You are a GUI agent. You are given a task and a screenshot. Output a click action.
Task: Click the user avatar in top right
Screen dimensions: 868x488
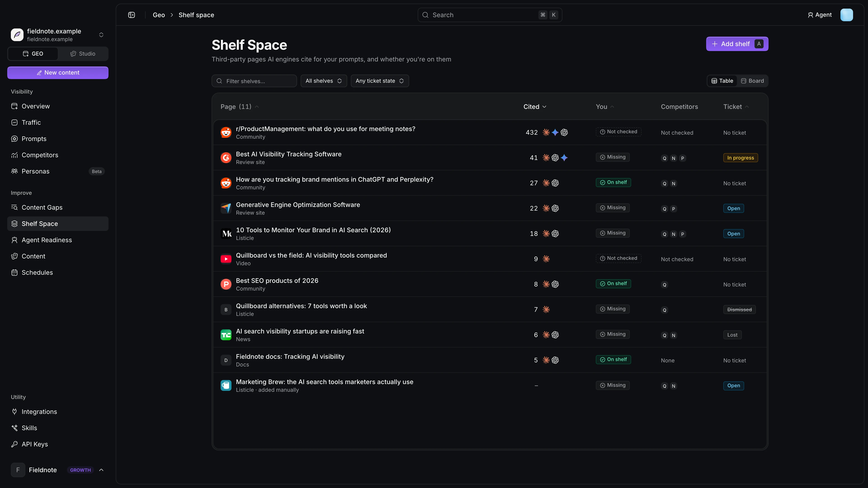point(847,15)
